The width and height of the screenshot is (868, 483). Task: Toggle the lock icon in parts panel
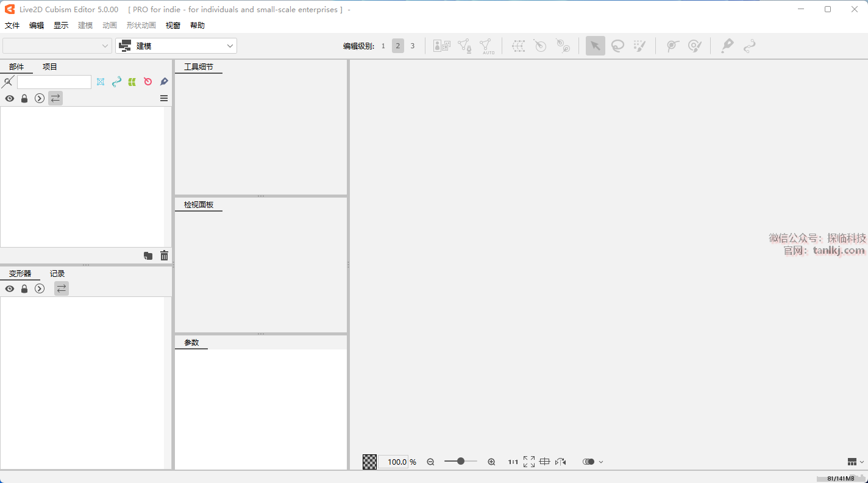click(x=24, y=98)
